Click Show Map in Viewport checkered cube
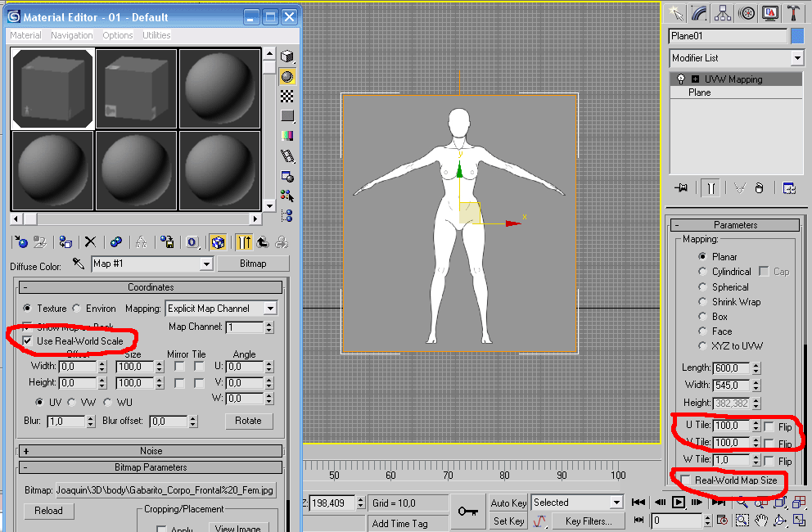 pos(217,242)
